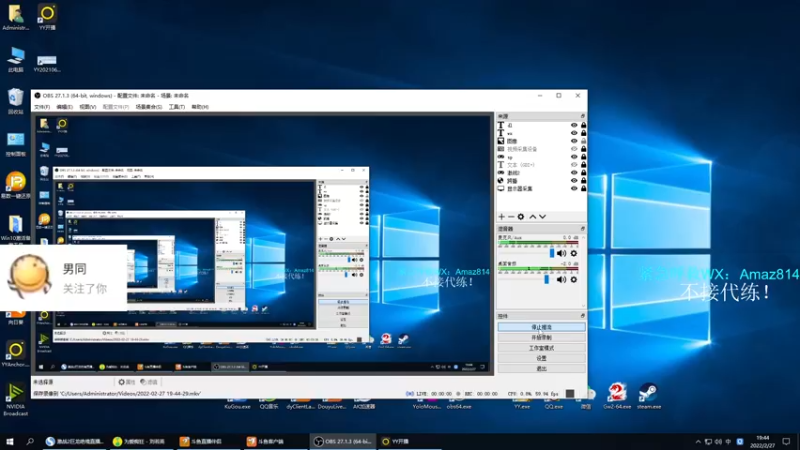Open the 工具(T) menu
This screenshot has height=450, width=800.
(177, 107)
